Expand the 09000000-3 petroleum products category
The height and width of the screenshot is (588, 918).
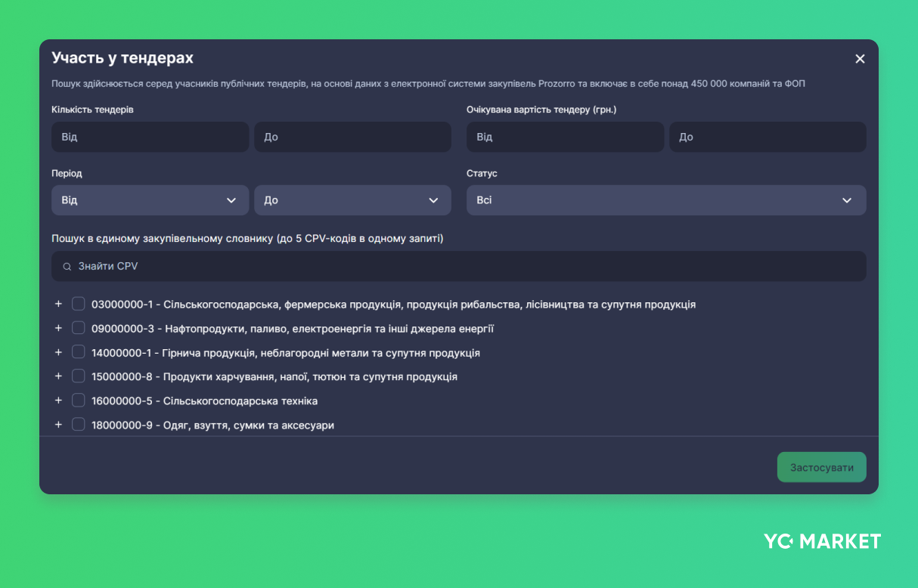click(x=58, y=328)
